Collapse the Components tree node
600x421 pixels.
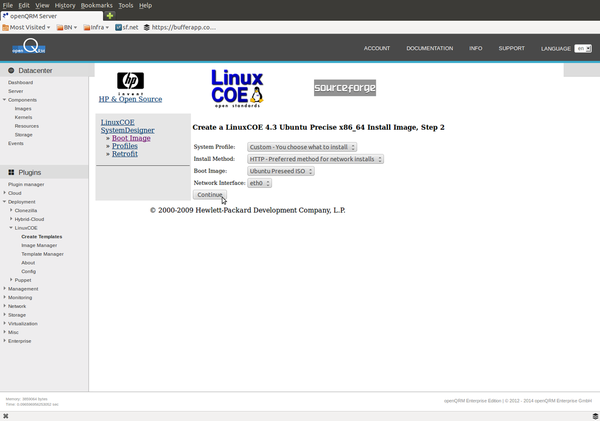coord(5,100)
